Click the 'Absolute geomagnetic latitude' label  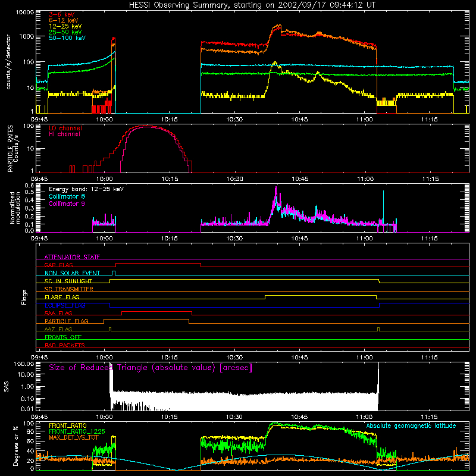click(411, 426)
